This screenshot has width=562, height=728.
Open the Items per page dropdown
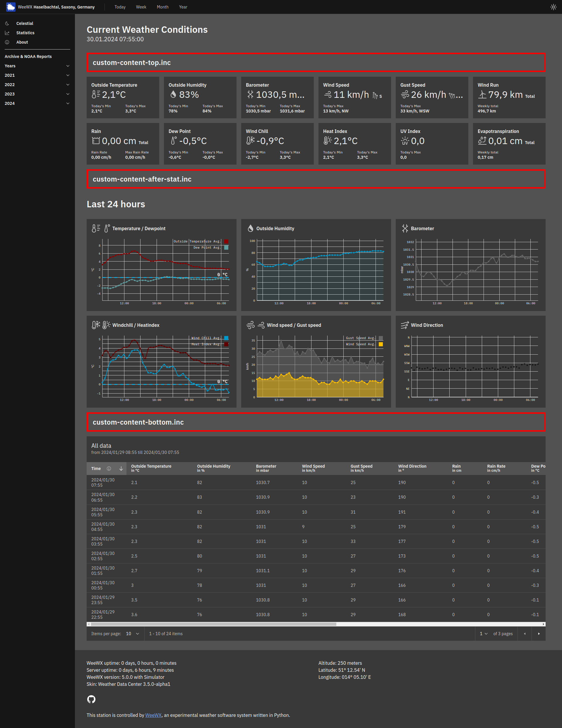tap(132, 633)
